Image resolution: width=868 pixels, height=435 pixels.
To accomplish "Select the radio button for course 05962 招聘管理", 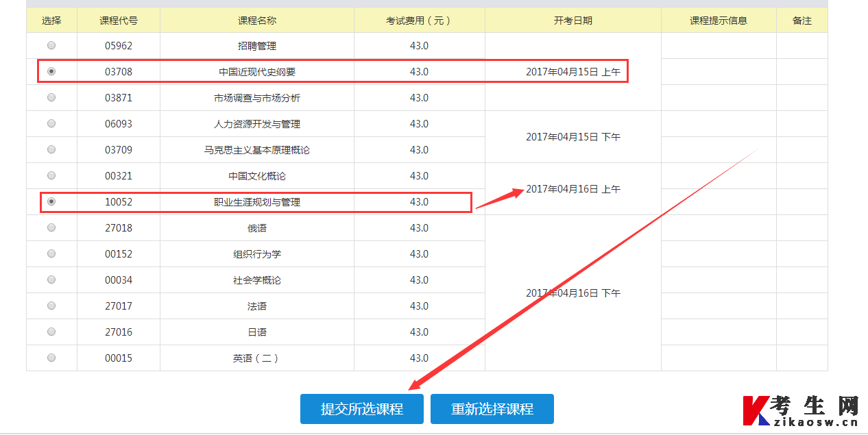I will pyautogui.click(x=51, y=45).
